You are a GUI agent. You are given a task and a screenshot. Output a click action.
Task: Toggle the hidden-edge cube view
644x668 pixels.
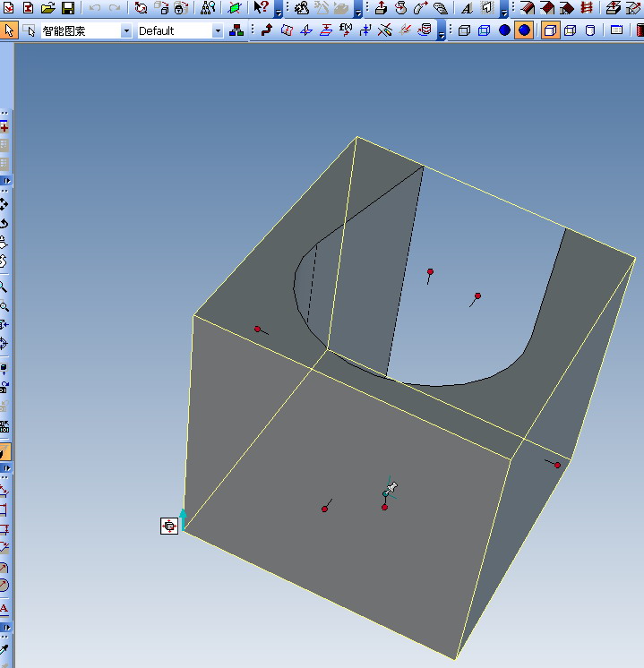point(571,30)
